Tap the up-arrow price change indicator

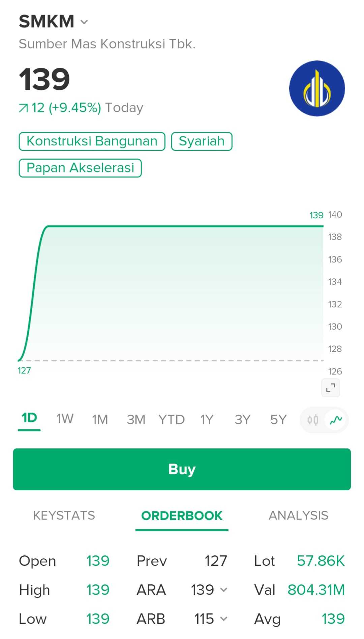[24, 108]
